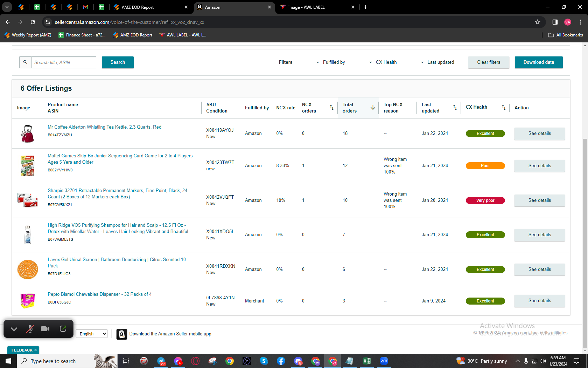Open Excel from the taskbar
This screenshot has width=588, height=368.
click(367, 361)
